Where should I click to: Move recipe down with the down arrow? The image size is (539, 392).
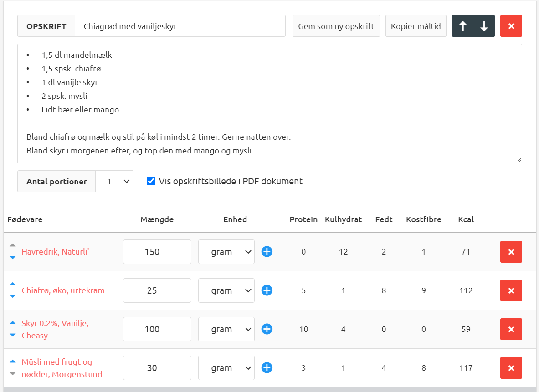point(484,26)
